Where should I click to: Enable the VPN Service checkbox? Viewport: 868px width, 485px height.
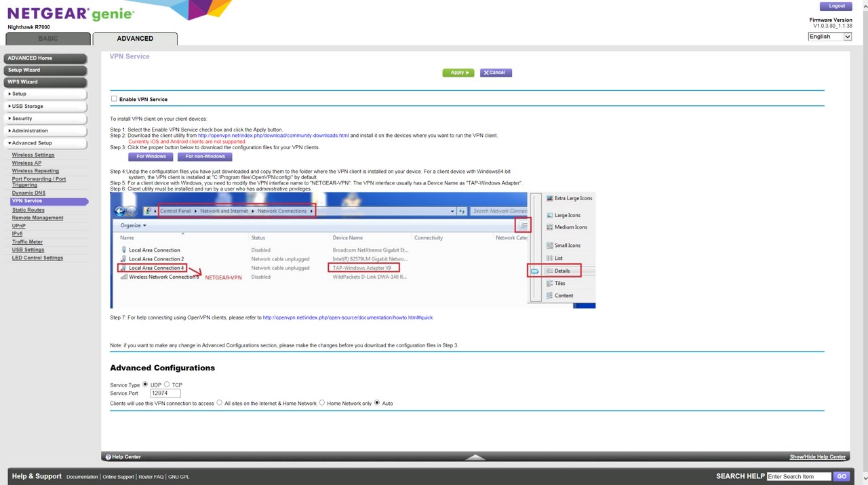tap(114, 99)
